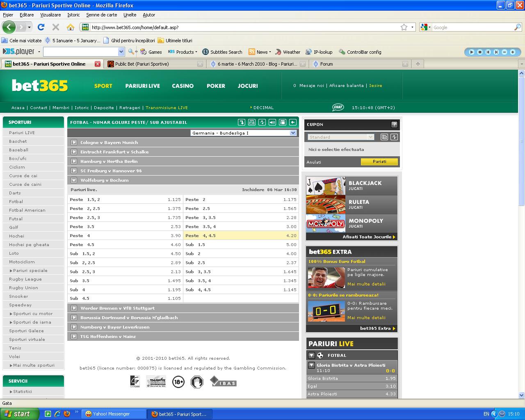Viewport: 525px width, 420px height.
Task: Collapse the Wolfsburg v Bochum match
Action: click(x=74, y=180)
